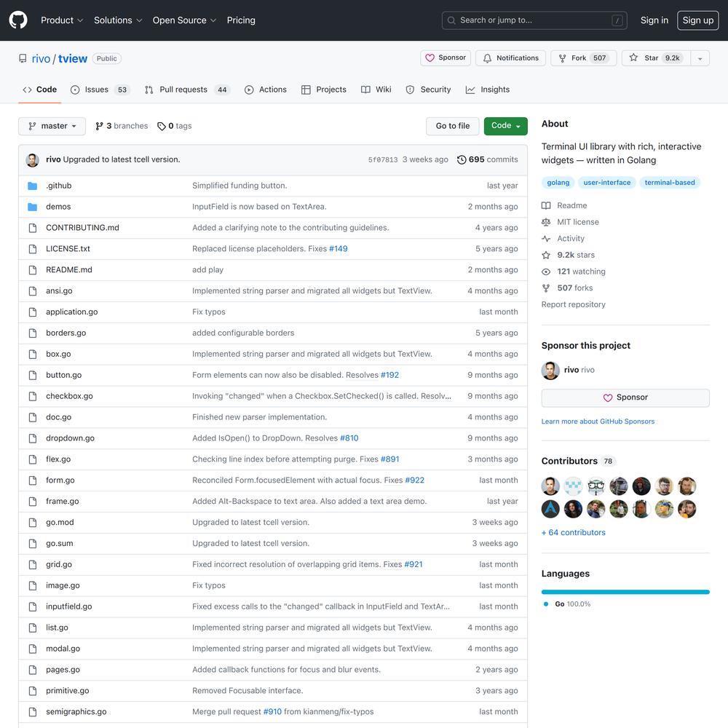Switch to the Issues tab
Screen dimensions: 728x728
100,90
